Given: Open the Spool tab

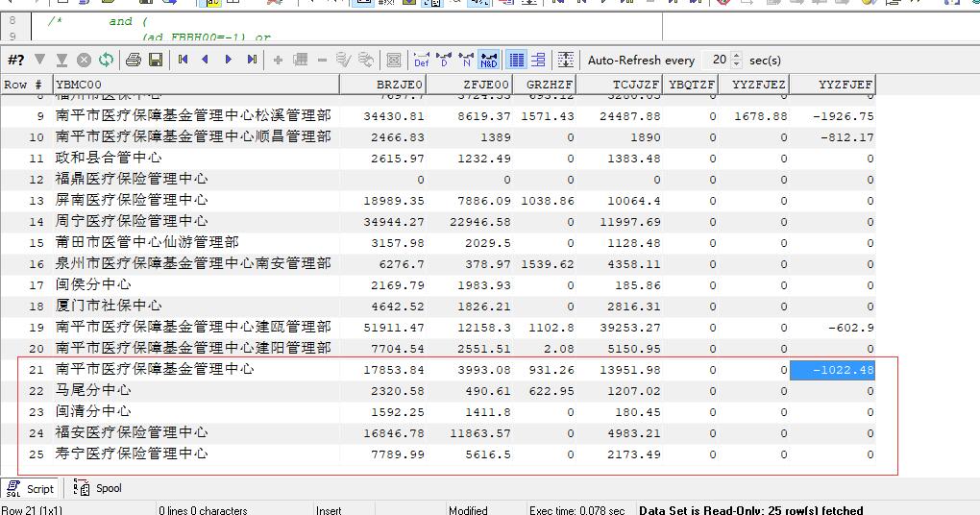Looking at the screenshot, I should [97, 488].
